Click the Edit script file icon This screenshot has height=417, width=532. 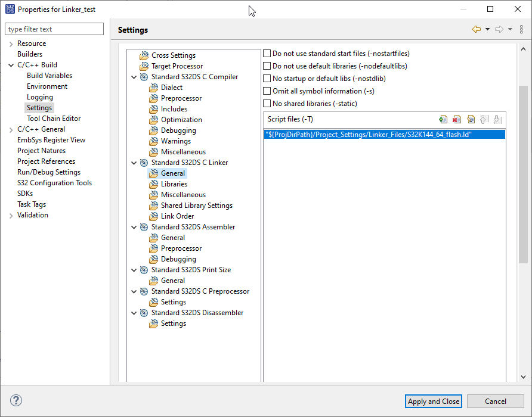pyautogui.click(x=471, y=119)
